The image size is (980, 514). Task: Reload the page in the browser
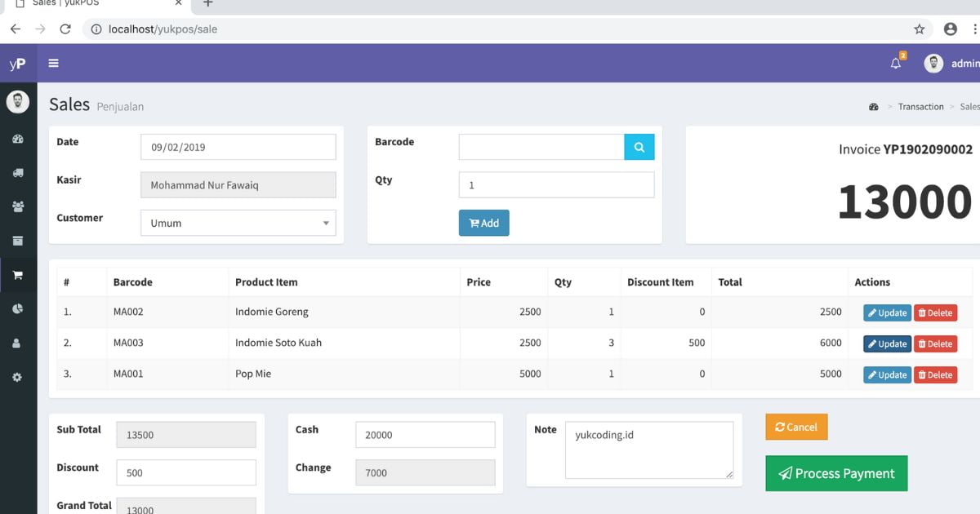pos(65,29)
